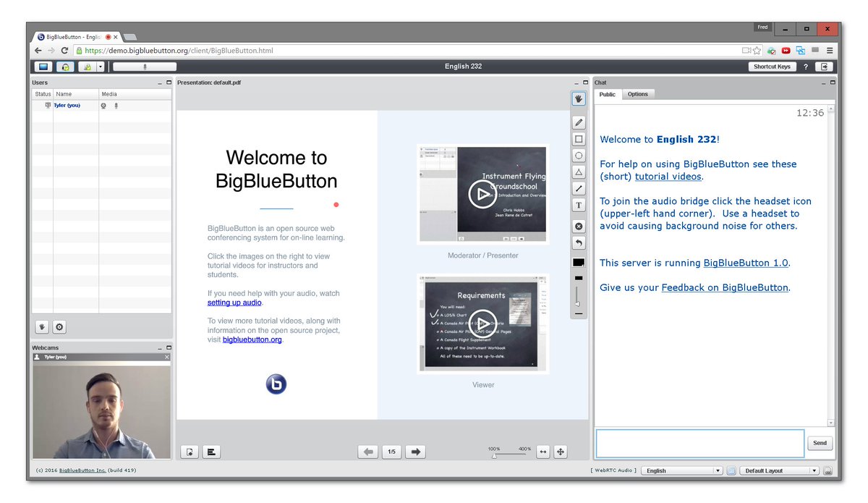Close Tyler's webcam video

[167, 358]
